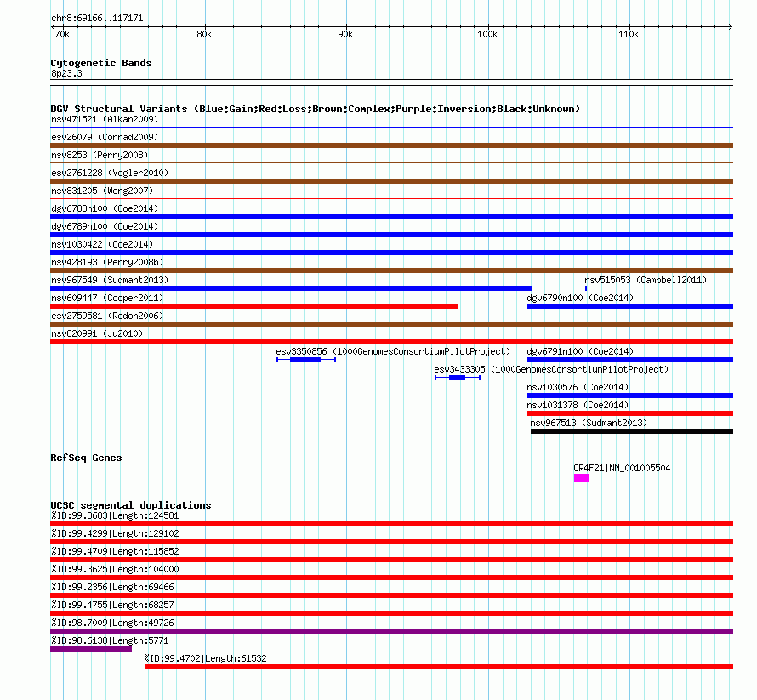
Task: Open variant label dgv6788n100 (Coe2014)
Action: point(105,208)
